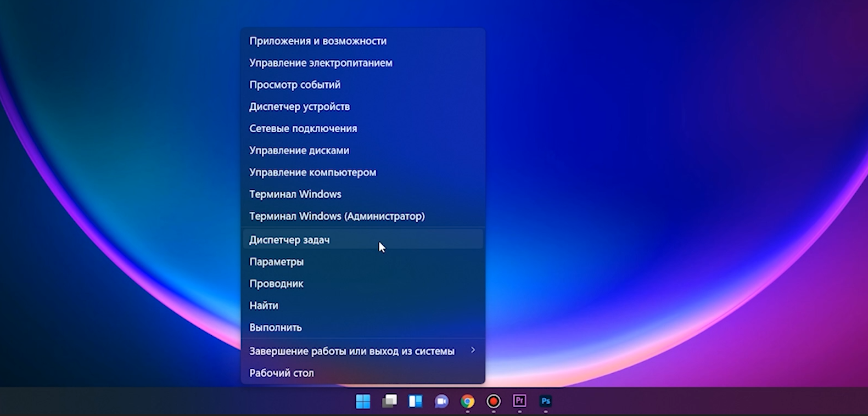The width and height of the screenshot is (868, 416).
Task: Launch the non-admin Терминал Windows entry
Action: [363, 195]
